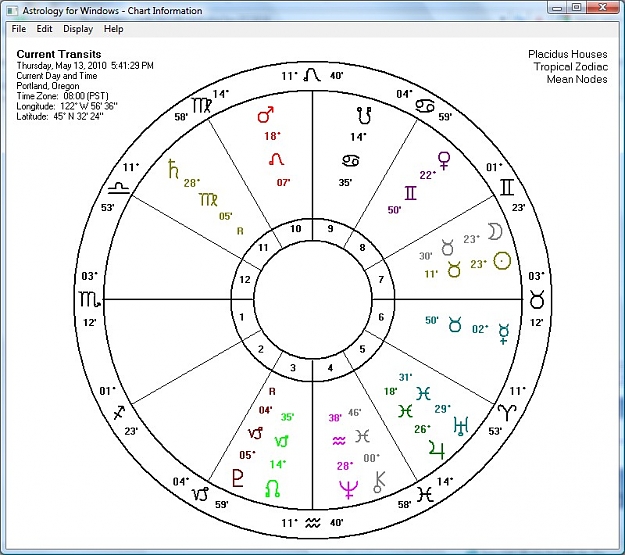Select the magenta Neptune trident glyph
The width and height of the screenshot is (625, 555).
click(348, 490)
